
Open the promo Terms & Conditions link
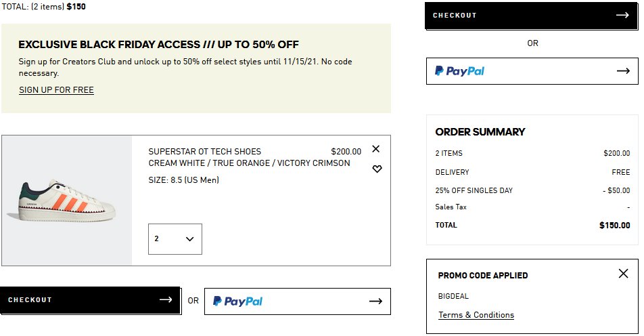(476, 315)
